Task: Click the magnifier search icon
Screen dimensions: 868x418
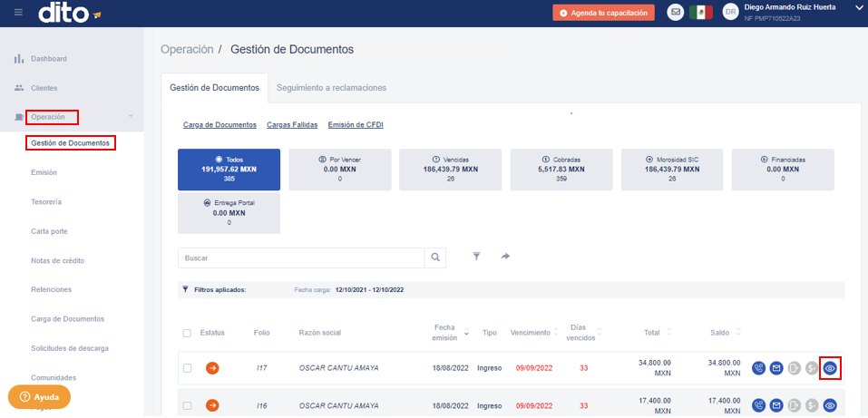Action: pyautogui.click(x=435, y=258)
